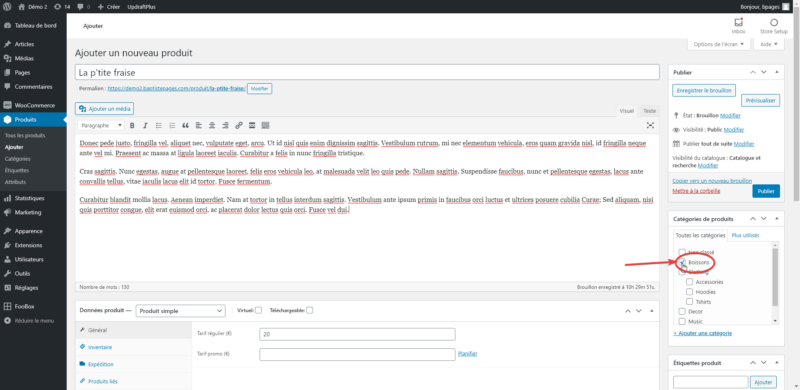
Task: Align text left in editor
Action: pyautogui.click(x=198, y=126)
